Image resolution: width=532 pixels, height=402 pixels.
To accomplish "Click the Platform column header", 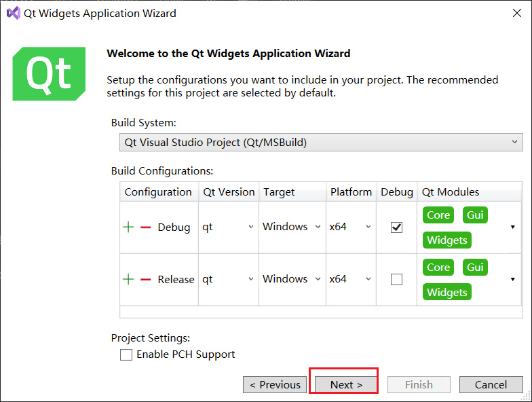I will coord(351,191).
